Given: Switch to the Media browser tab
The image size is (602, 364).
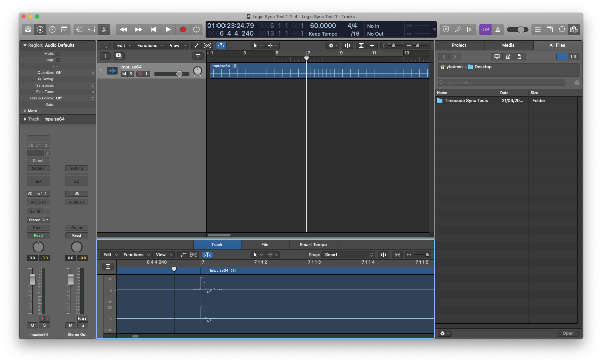Looking at the screenshot, I should (x=508, y=45).
